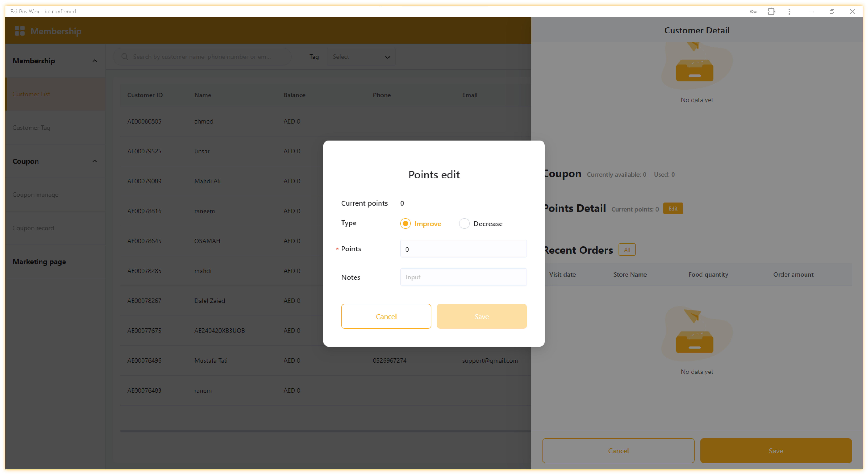Click customer name Dalel Zaied
Viewport: 868px width, 475px height.
click(x=209, y=300)
